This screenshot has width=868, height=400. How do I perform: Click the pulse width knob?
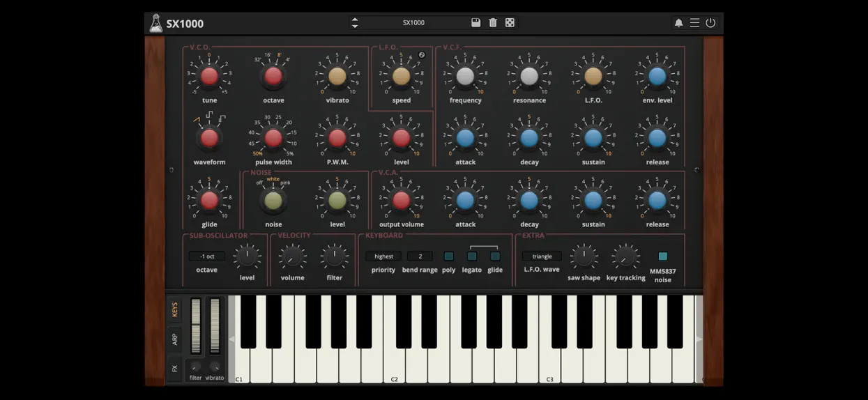(273, 138)
